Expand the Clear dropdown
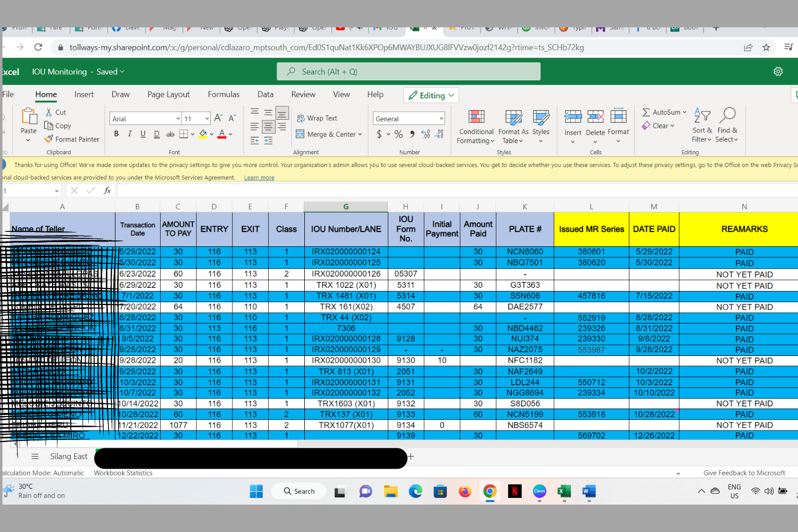 (x=672, y=126)
